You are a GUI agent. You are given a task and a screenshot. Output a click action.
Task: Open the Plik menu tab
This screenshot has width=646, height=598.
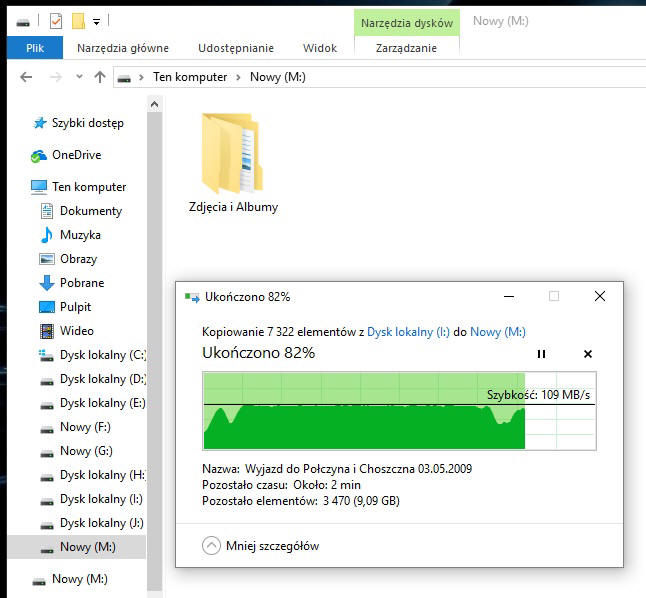tap(35, 48)
